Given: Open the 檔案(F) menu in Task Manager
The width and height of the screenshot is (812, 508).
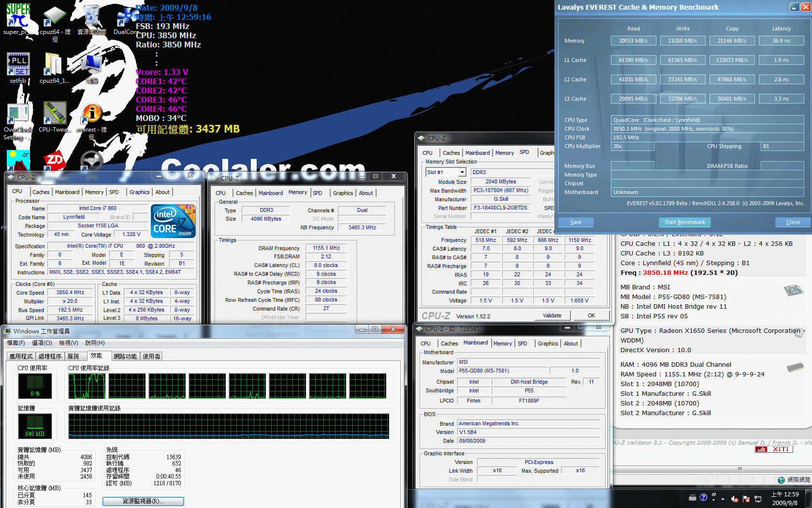Looking at the screenshot, I should pos(16,343).
